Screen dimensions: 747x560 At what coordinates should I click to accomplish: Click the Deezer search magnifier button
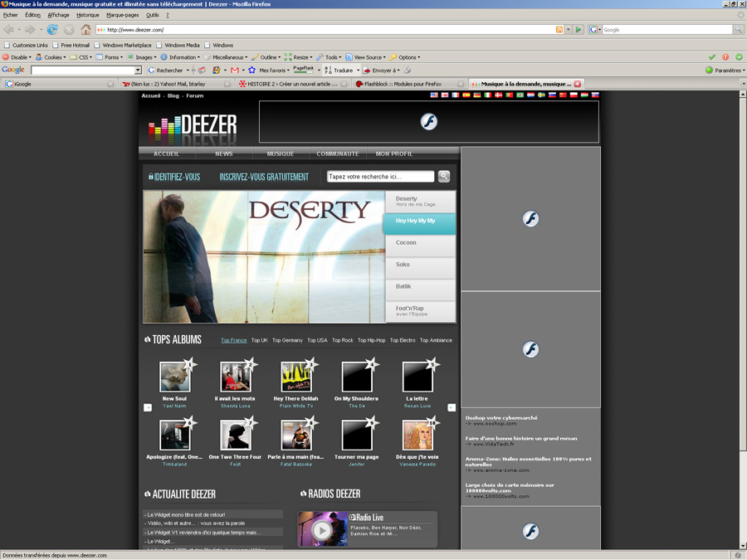point(444,176)
